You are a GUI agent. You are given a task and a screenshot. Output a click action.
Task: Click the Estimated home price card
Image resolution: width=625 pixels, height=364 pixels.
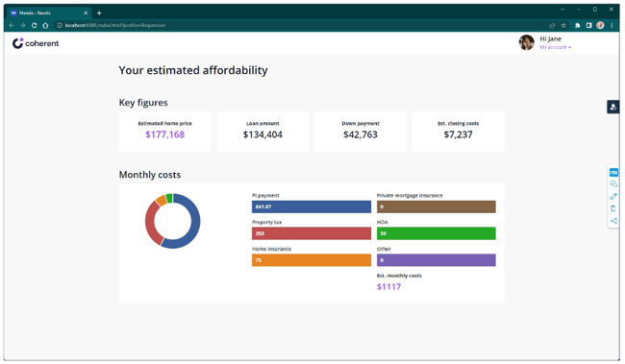(165, 132)
